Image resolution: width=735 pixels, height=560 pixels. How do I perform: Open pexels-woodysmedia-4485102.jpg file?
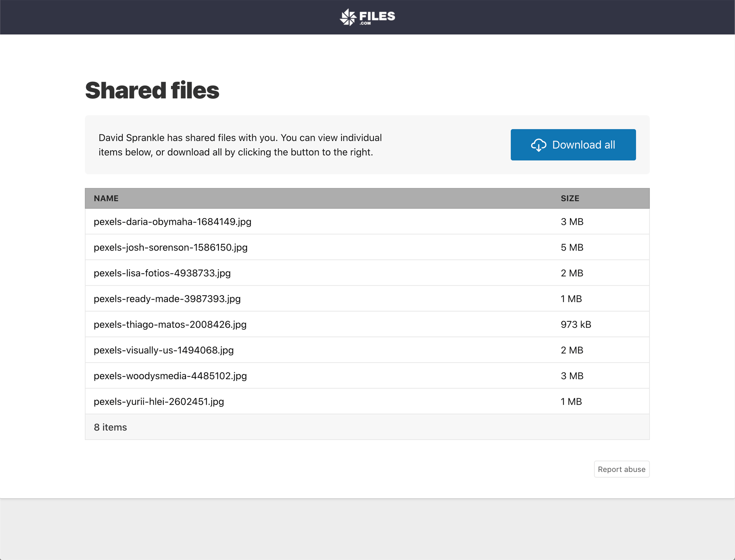click(x=170, y=376)
